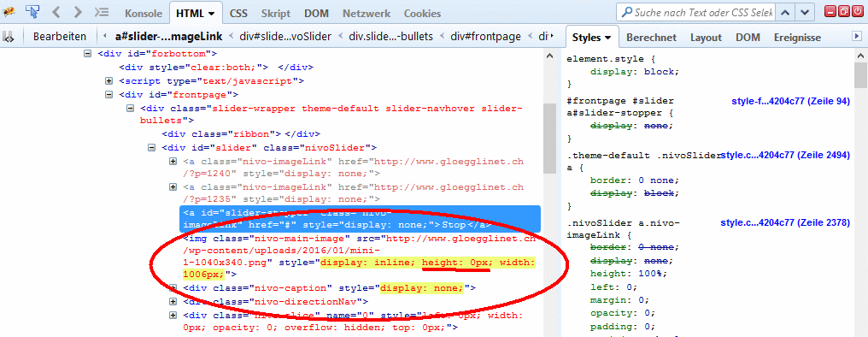Open style.c...4204c77 (Zeile 2378) source link
The image size is (868, 337).
784,223
